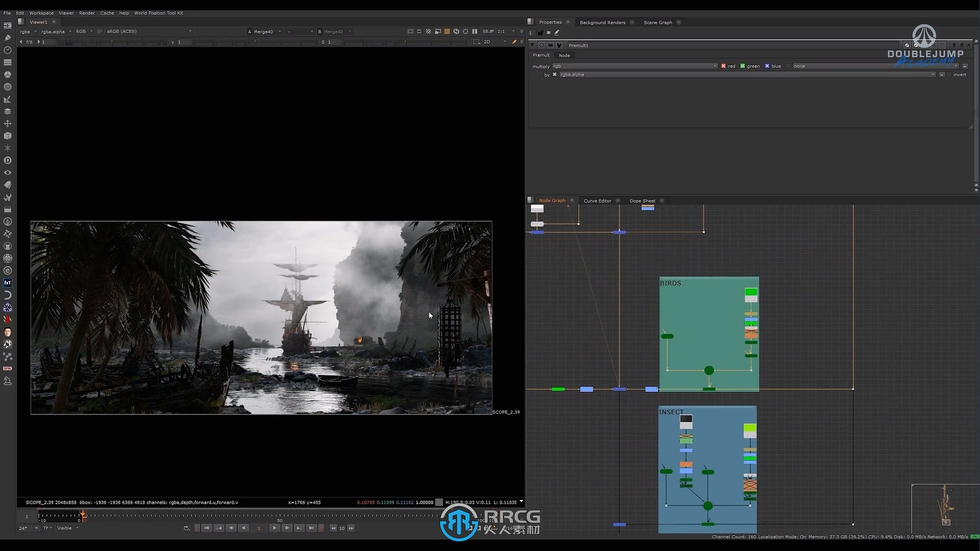
Task: Switch to the Curve Editor tab
Action: pyautogui.click(x=597, y=201)
